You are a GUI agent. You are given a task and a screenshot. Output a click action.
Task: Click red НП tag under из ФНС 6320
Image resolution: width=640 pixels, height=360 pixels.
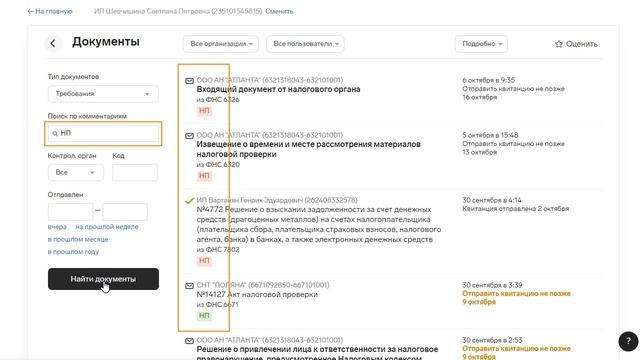(x=204, y=176)
